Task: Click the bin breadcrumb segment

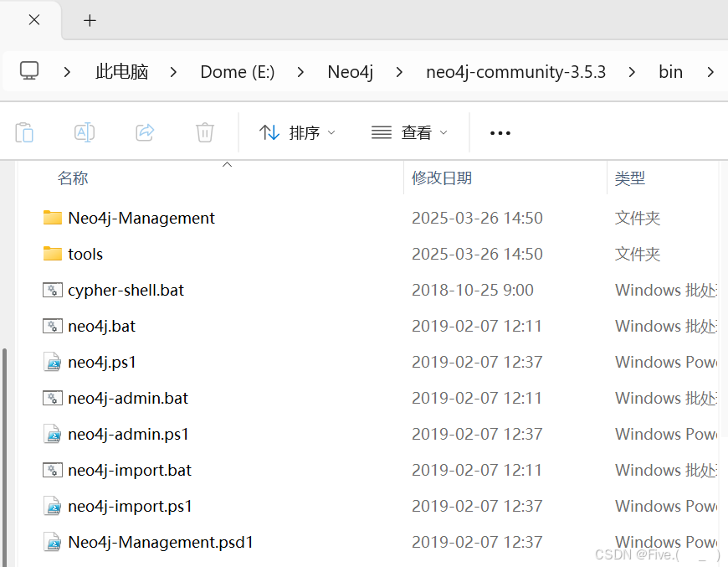Action: click(670, 72)
